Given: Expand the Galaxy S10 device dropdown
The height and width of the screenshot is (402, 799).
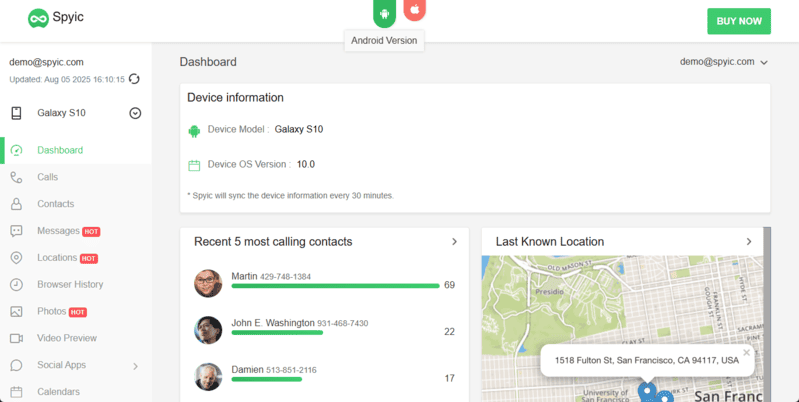Looking at the screenshot, I should (x=135, y=113).
